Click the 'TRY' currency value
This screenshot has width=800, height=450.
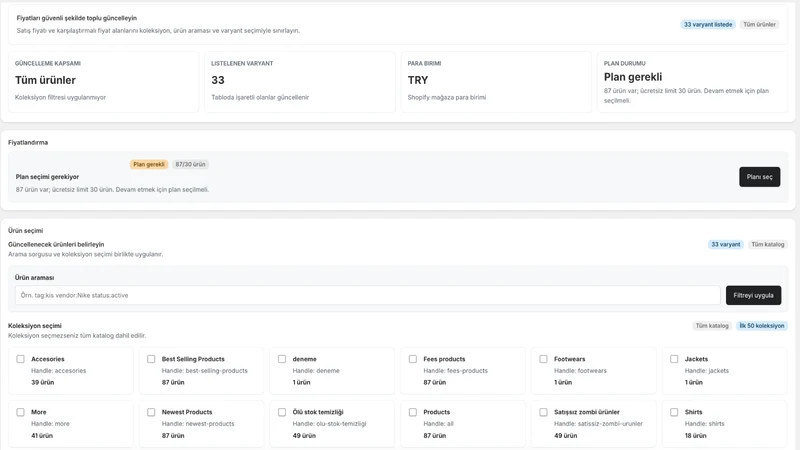coord(418,80)
